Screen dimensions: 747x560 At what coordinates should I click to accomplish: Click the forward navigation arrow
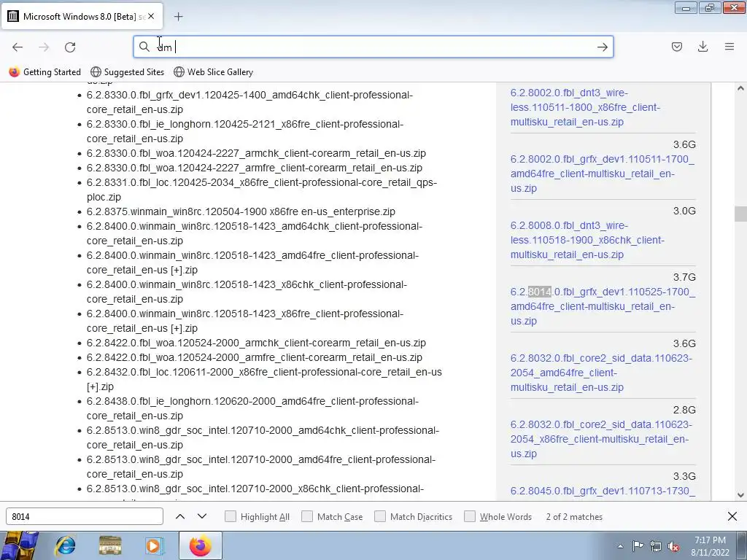point(44,47)
